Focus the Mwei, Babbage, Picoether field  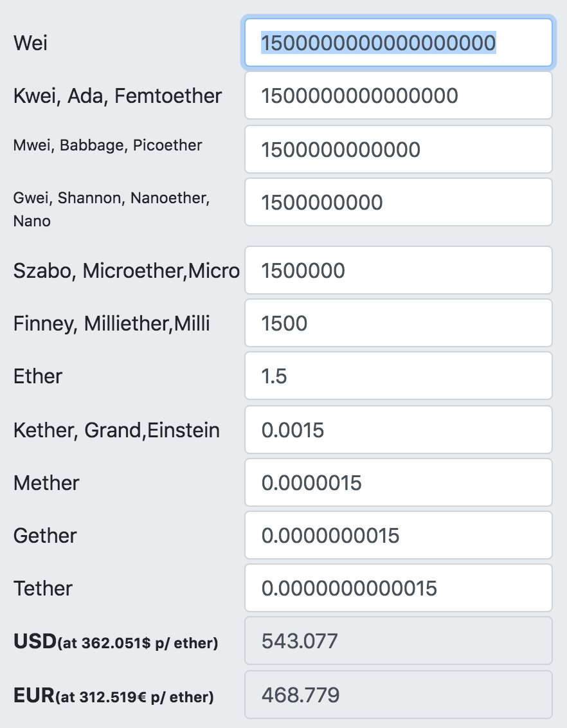398,149
